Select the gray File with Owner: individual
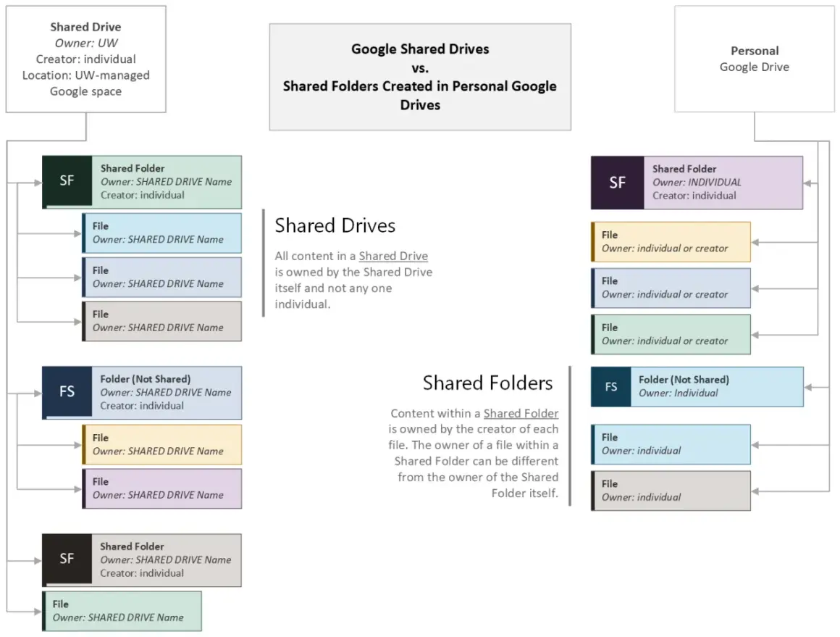The width and height of the screenshot is (840, 637). (671, 491)
